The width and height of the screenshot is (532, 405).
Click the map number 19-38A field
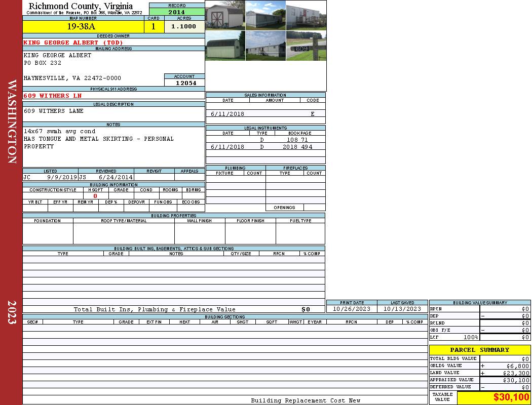(x=83, y=27)
